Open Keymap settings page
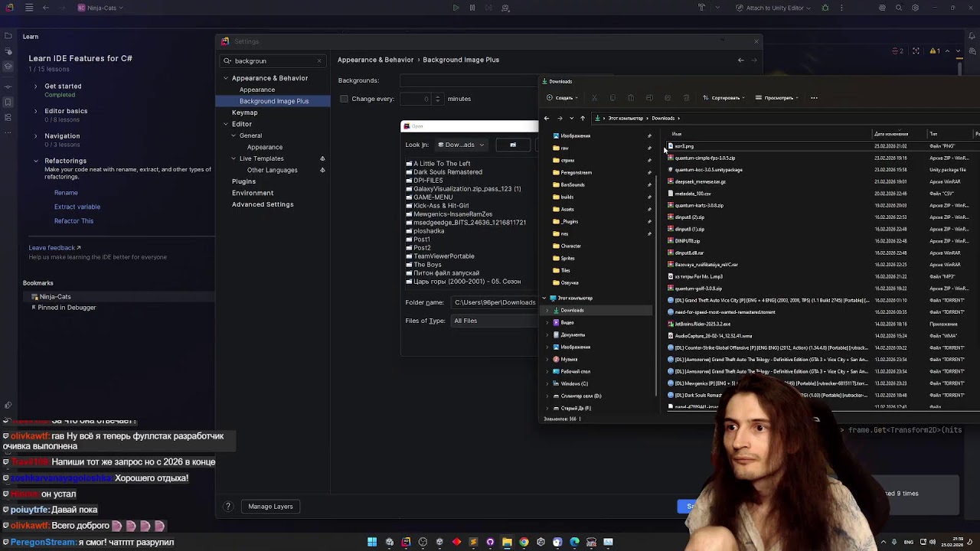 coord(245,112)
